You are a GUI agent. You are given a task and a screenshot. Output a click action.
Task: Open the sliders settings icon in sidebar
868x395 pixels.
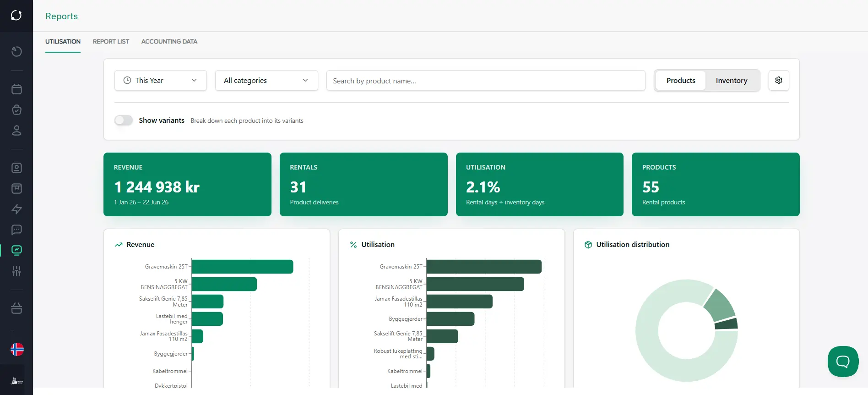pos(16,271)
